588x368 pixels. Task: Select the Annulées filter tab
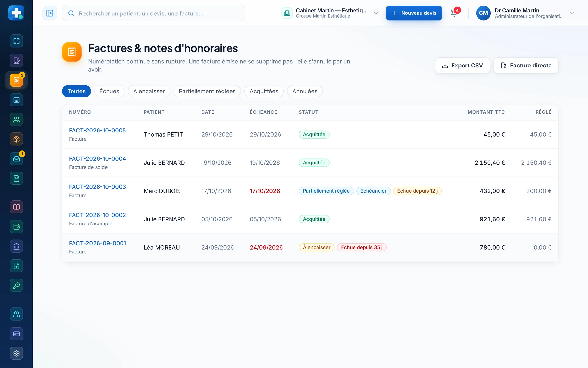click(x=305, y=91)
